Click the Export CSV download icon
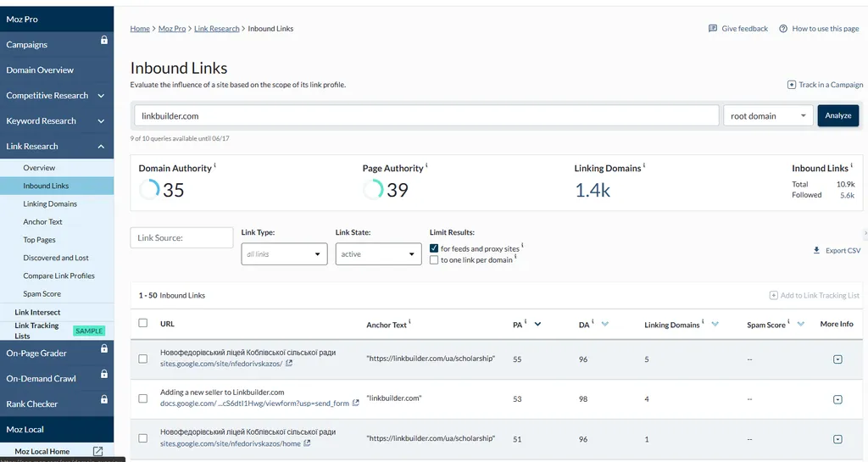This screenshot has height=462, width=868. pos(816,250)
